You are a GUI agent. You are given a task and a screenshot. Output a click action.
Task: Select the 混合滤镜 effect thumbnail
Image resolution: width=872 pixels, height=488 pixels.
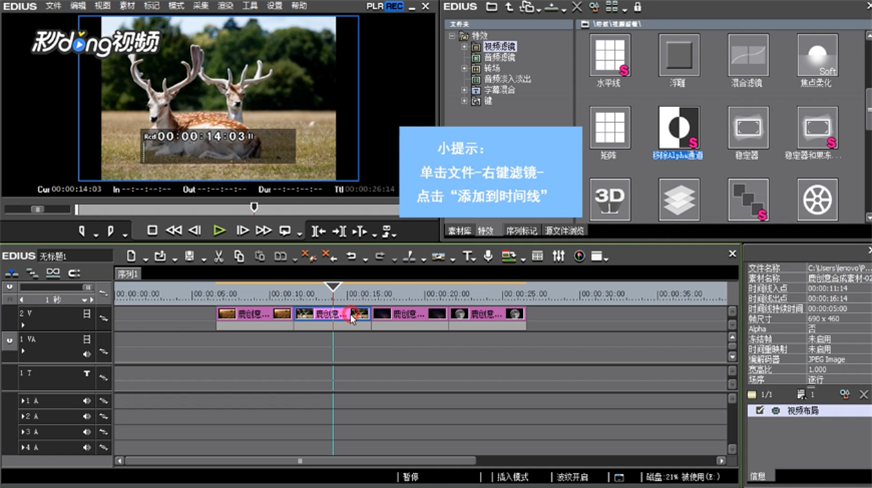coord(748,55)
